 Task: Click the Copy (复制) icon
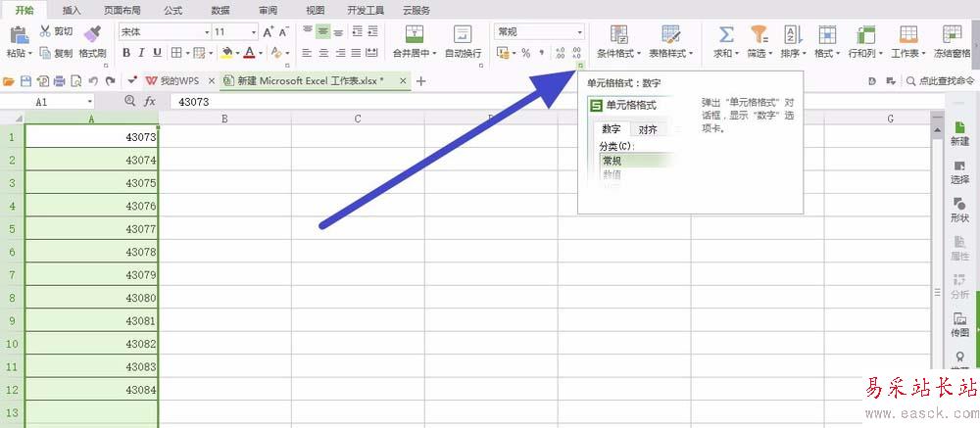pos(45,53)
